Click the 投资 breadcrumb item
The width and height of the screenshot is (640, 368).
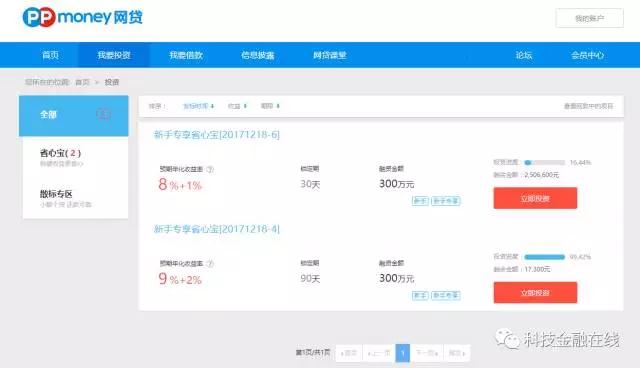(112, 82)
